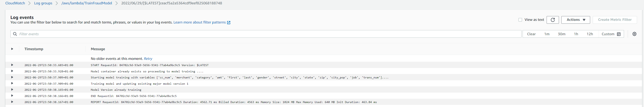Select the 1h time range option
644x107 pixels.
pos(576,34)
